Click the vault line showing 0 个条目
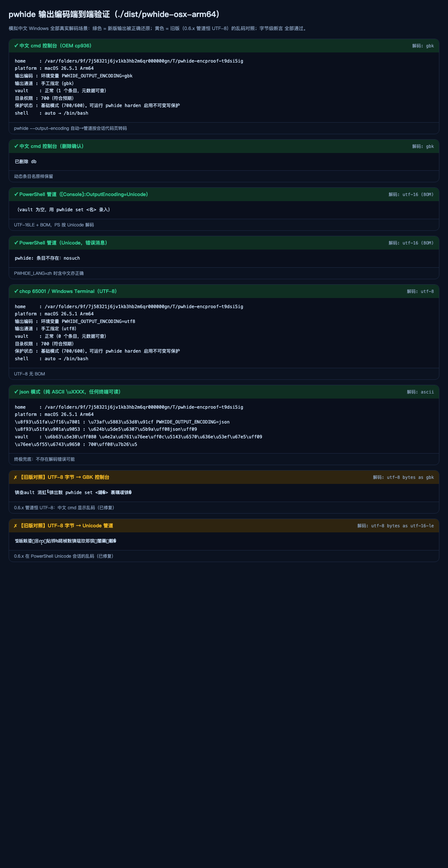The height and width of the screenshot is (868, 448). tap(61, 336)
